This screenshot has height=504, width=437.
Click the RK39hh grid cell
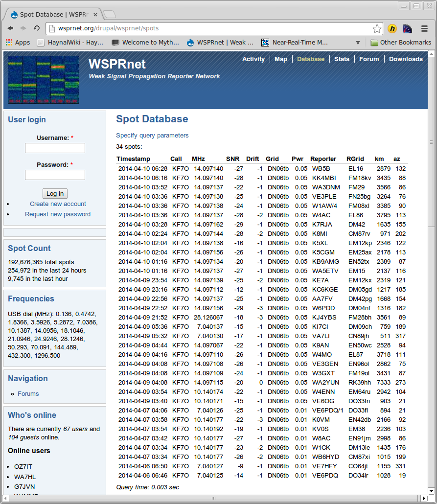(x=360, y=383)
